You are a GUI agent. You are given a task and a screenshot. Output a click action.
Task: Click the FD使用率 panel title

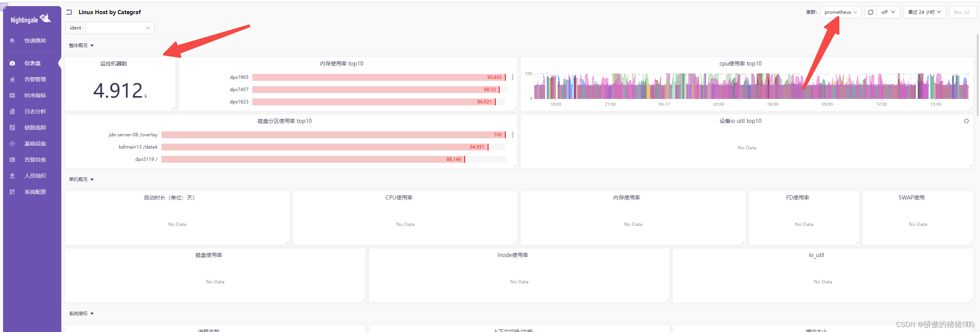(x=797, y=198)
